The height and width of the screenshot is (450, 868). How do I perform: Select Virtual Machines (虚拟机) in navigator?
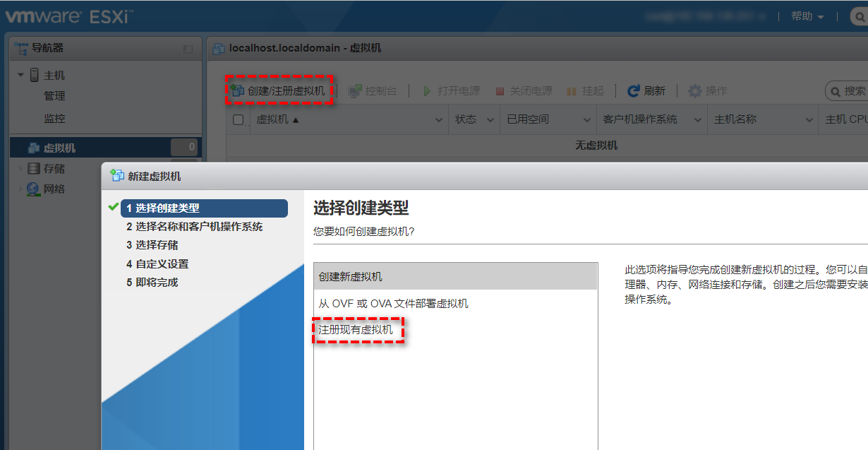click(59, 148)
